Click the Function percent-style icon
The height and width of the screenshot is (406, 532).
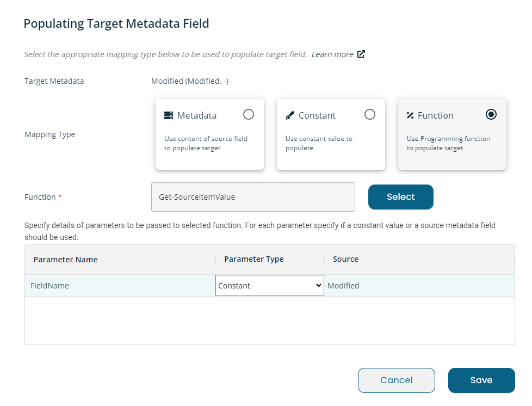(410, 115)
